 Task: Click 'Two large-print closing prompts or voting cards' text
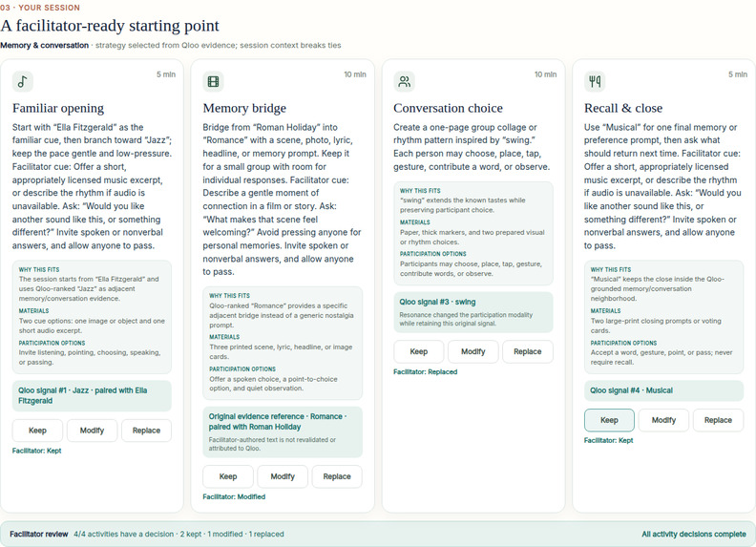click(x=656, y=326)
